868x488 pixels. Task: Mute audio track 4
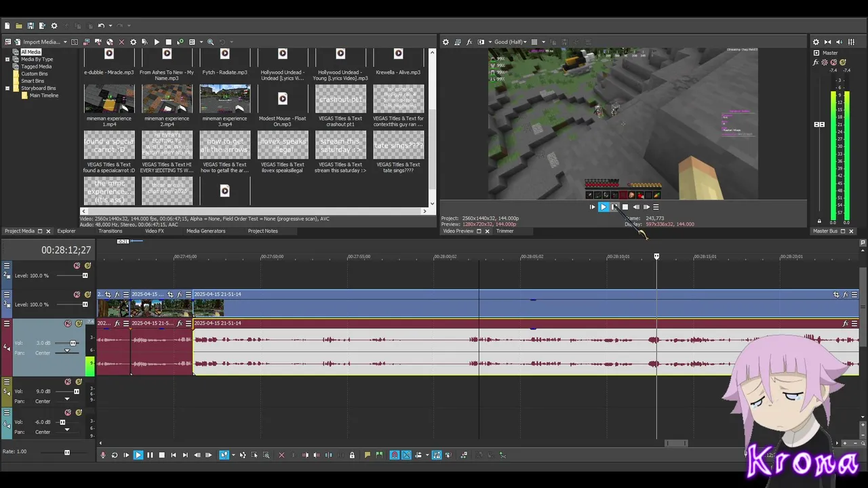click(x=67, y=323)
